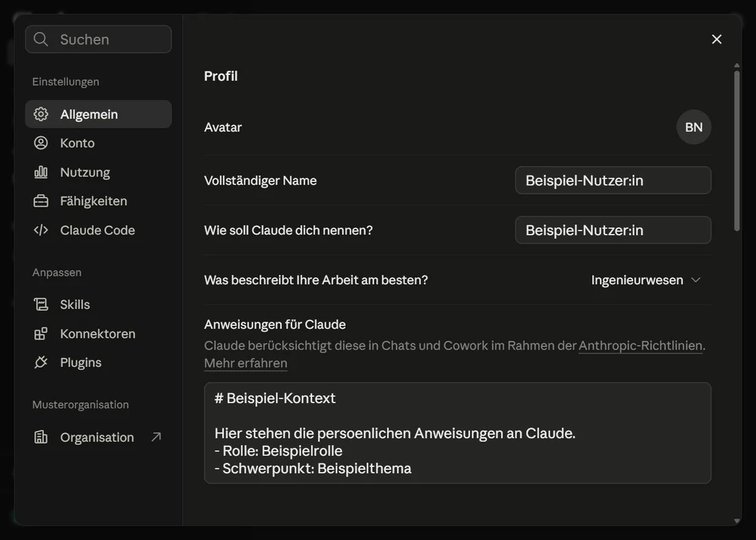Click the Mehr erfahren link
The height and width of the screenshot is (540, 756).
coord(246,363)
